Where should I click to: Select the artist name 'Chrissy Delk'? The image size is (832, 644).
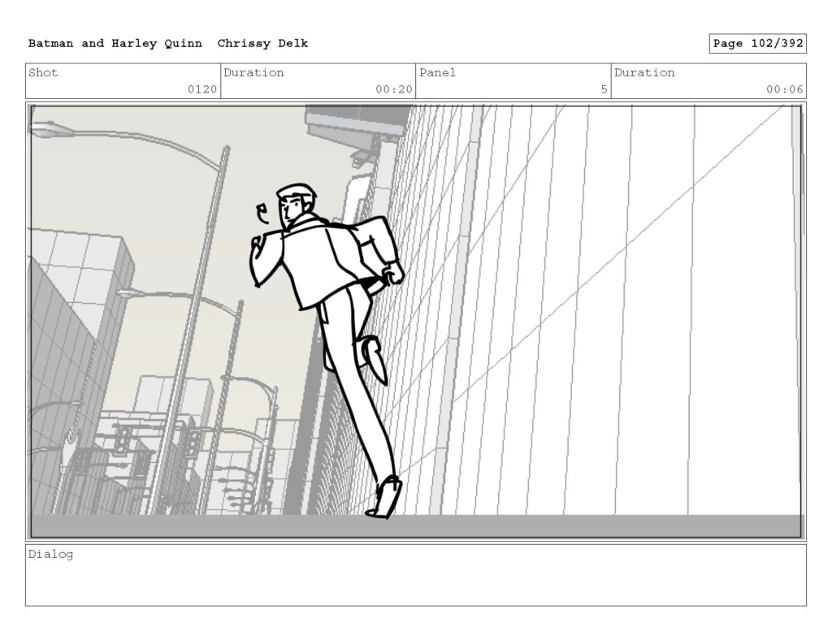pyautogui.click(x=262, y=44)
